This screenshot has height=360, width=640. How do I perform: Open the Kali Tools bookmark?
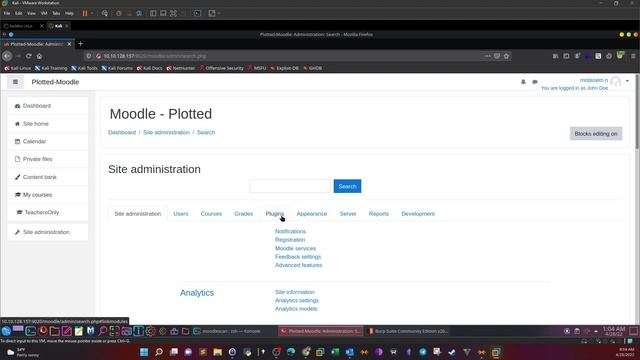point(84,68)
